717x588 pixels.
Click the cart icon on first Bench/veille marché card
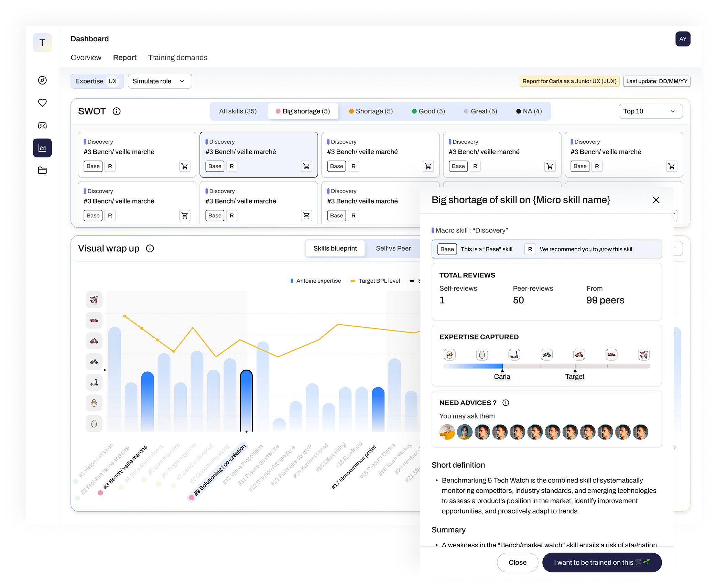[184, 166]
